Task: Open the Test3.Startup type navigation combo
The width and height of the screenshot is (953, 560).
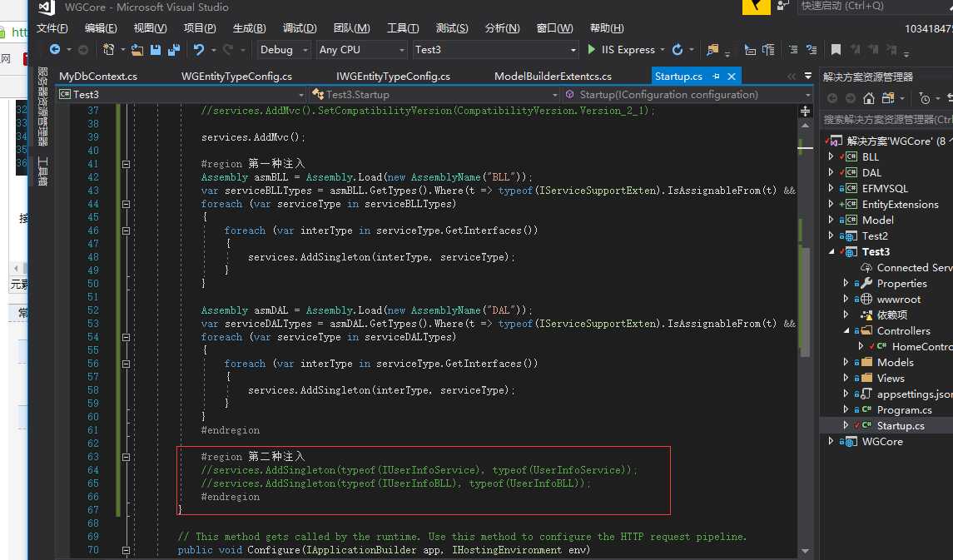Action: coord(434,95)
